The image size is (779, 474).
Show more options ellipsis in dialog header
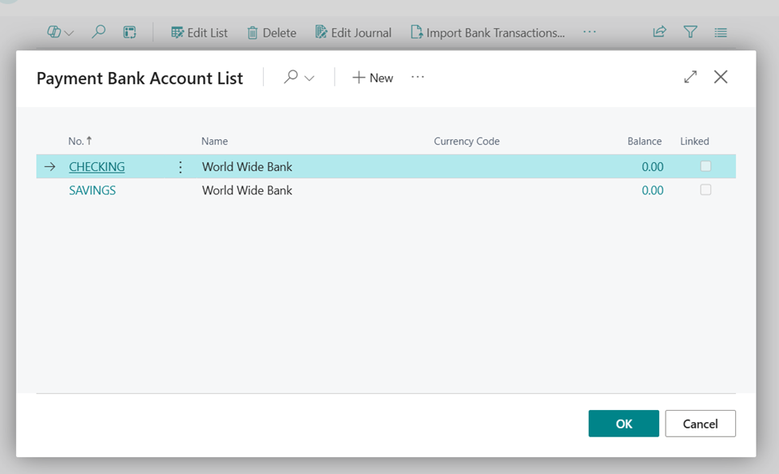click(418, 77)
